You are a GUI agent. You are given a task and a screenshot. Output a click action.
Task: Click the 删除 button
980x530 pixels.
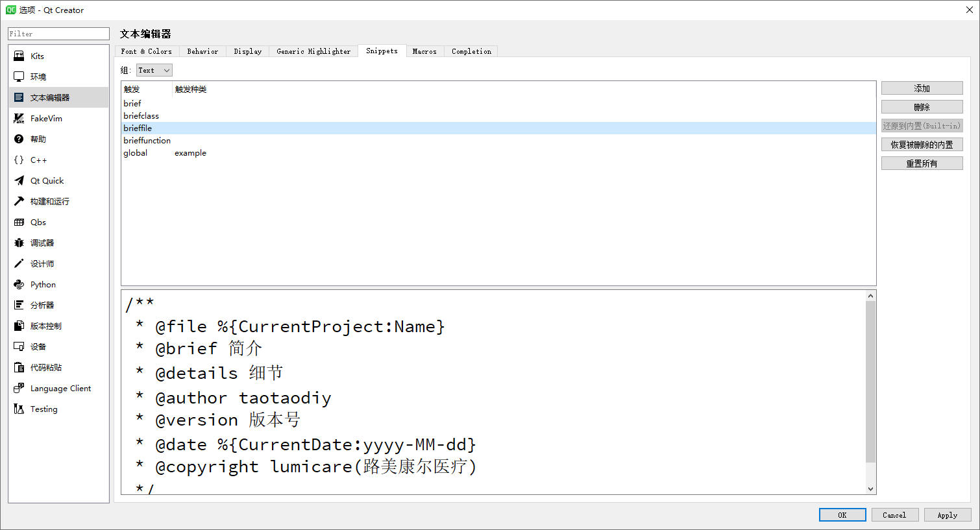pyautogui.click(x=922, y=107)
